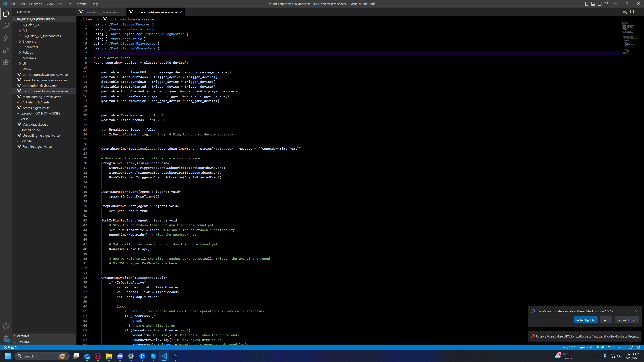Viewport: 644px width, 362px height.
Task: Open Skype from the taskbar
Action: point(153,356)
